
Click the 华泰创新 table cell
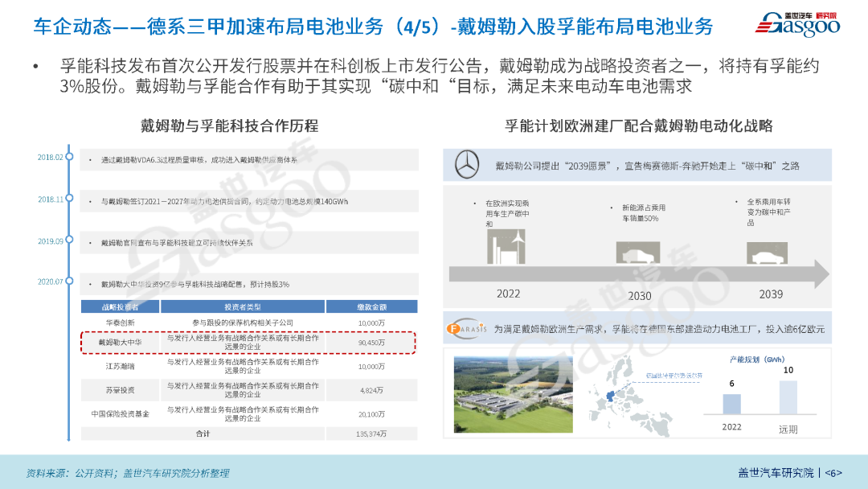click(120, 323)
